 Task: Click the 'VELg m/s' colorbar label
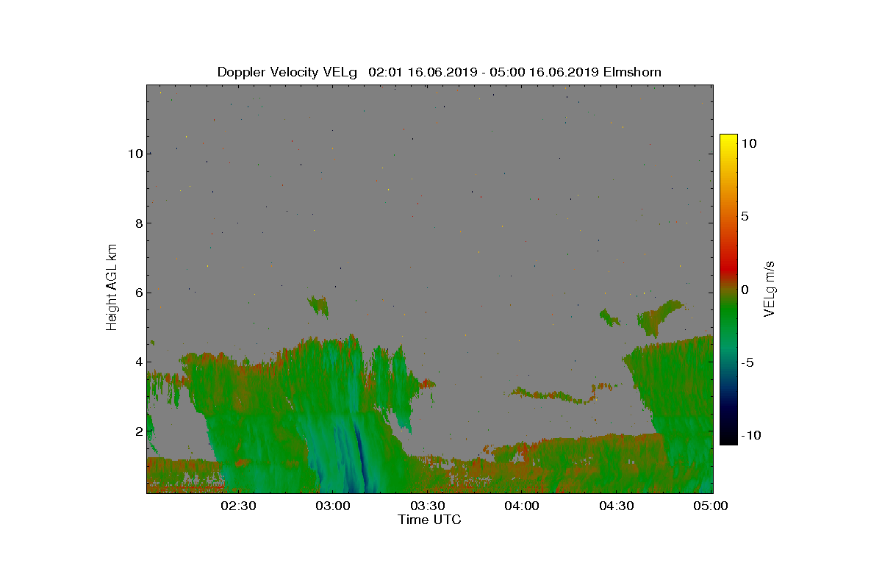(770, 288)
